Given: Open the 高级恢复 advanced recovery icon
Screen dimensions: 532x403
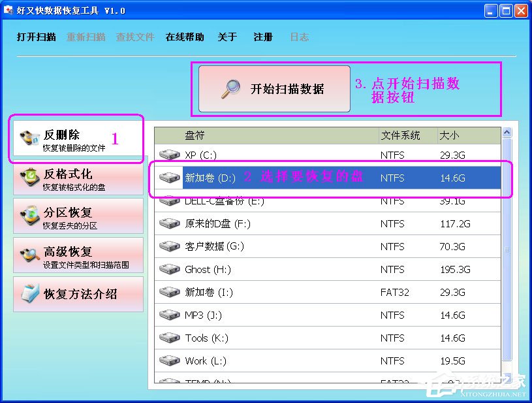Looking at the screenshot, I should (30, 255).
